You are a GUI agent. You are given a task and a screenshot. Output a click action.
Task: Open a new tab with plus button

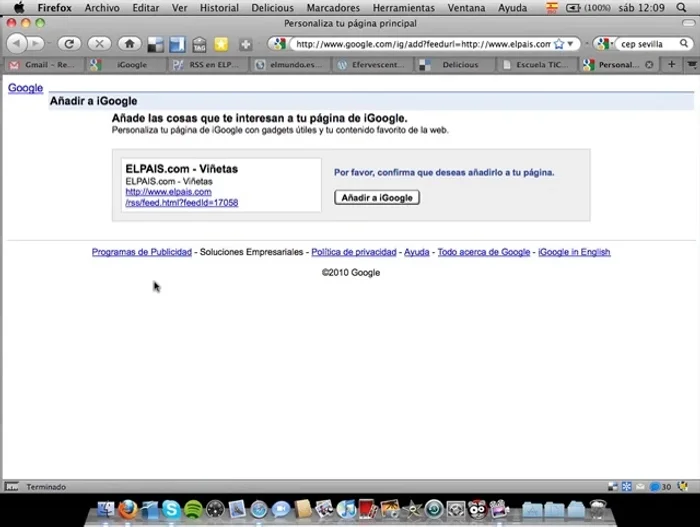(671, 65)
